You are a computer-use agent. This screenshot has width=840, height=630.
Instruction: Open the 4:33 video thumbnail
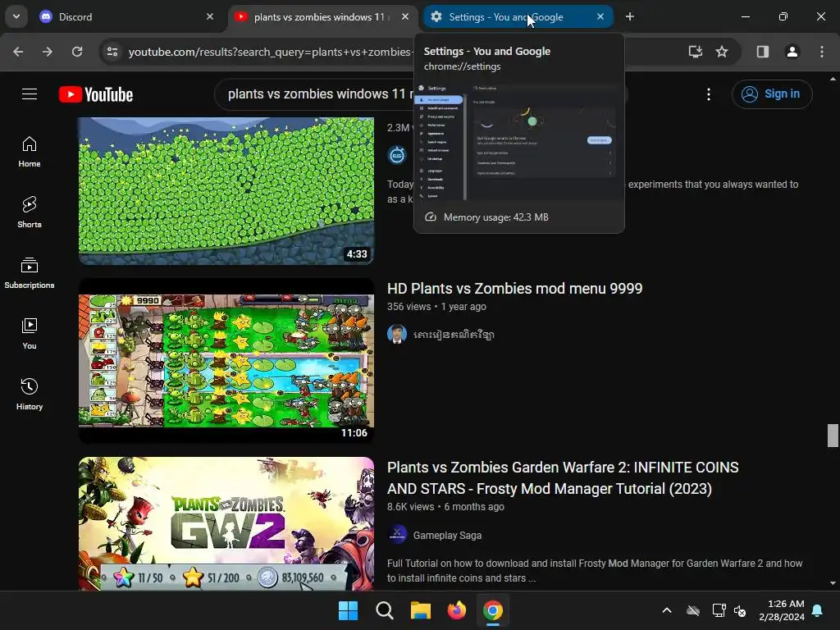pos(226,190)
